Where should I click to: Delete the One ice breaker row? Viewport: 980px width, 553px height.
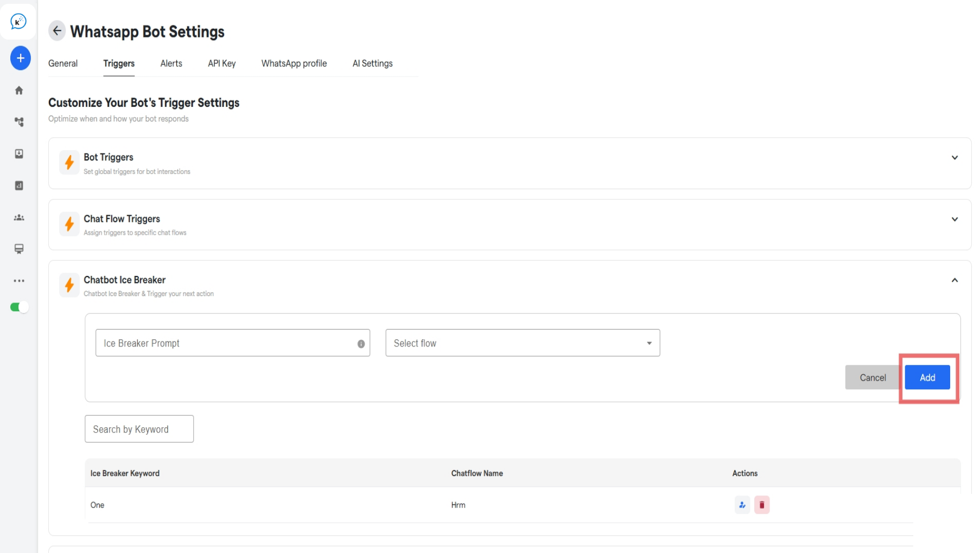[x=762, y=505]
